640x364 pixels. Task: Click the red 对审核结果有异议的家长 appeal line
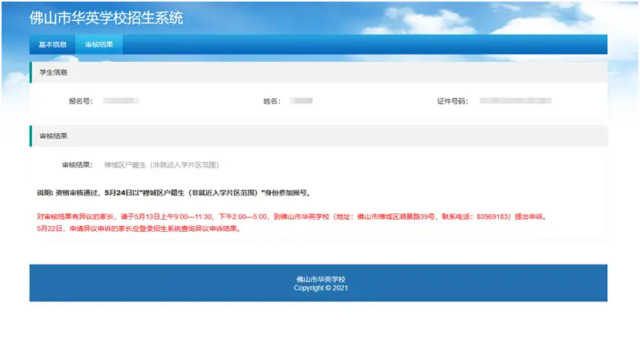(x=76, y=216)
